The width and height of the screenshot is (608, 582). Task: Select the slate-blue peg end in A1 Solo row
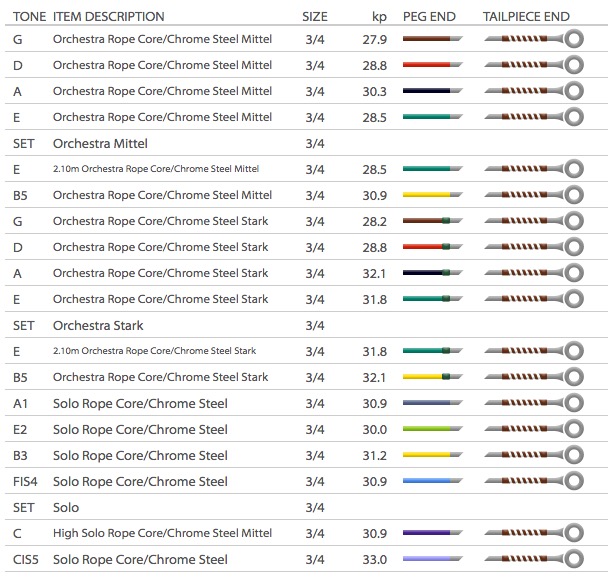pyautogui.click(x=432, y=403)
